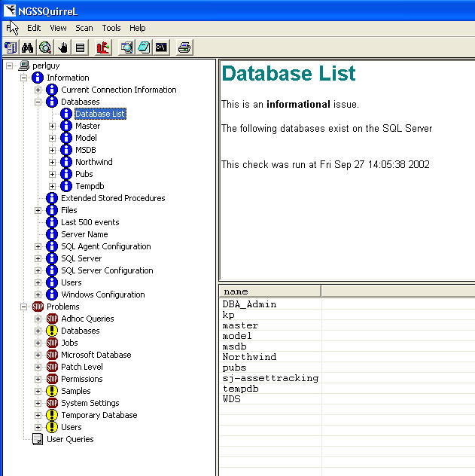Click the red squirrel toolbar icon

tap(103, 47)
